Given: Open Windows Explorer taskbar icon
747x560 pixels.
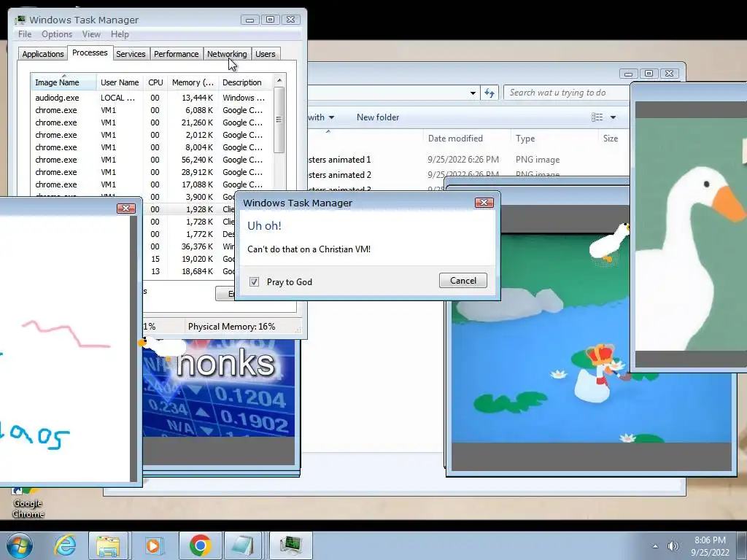Looking at the screenshot, I should pos(108,545).
